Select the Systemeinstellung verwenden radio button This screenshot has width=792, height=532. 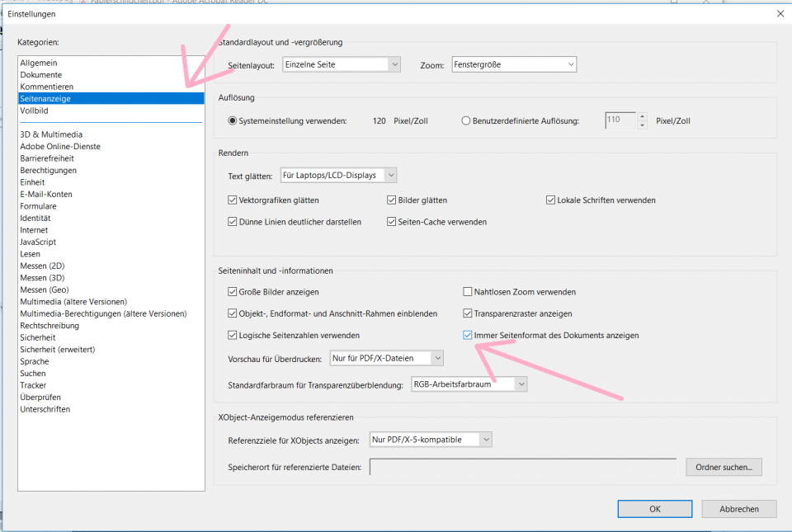(x=233, y=120)
